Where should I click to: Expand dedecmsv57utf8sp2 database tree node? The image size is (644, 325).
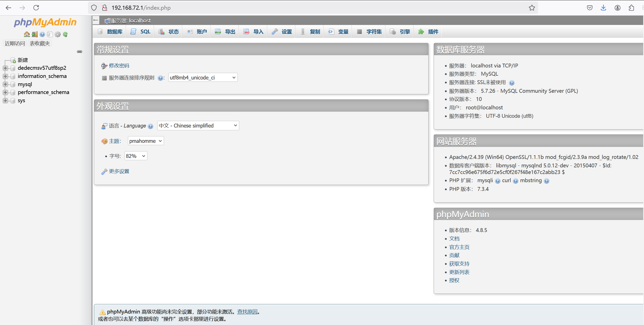pyautogui.click(x=5, y=68)
